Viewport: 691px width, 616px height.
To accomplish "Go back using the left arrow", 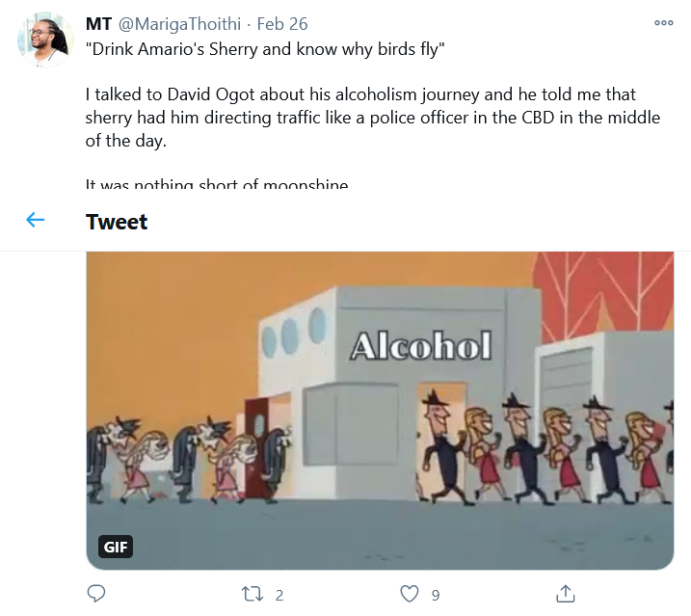I will (36, 221).
